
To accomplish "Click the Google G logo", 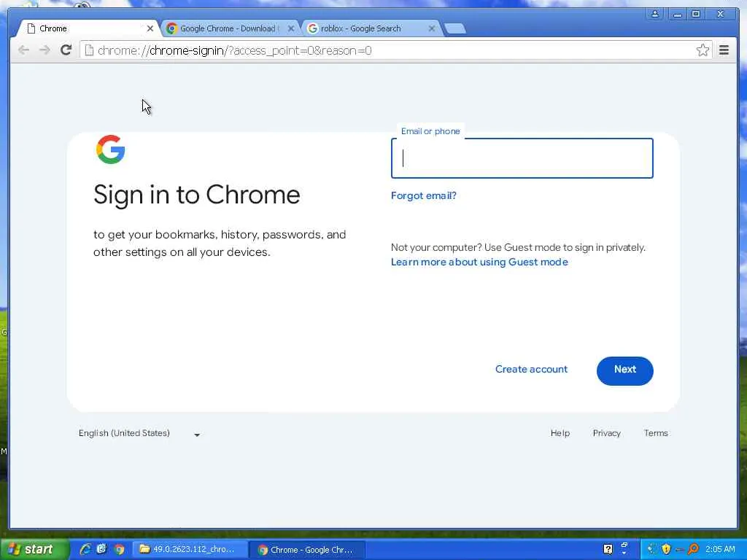I will [x=111, y=149].
